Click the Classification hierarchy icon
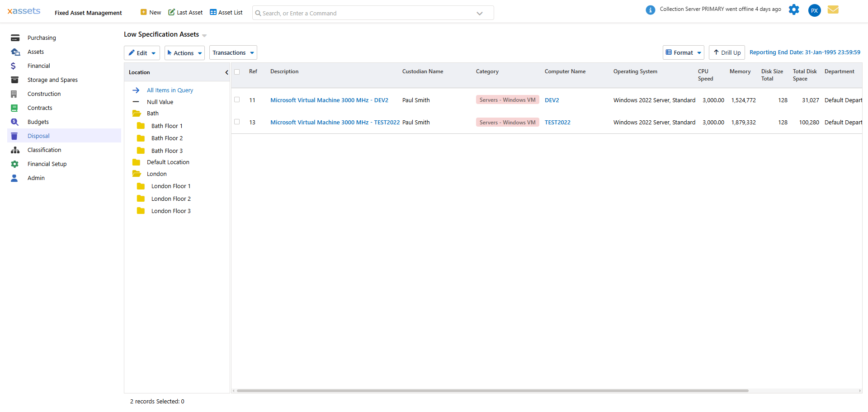 point(15,150)
